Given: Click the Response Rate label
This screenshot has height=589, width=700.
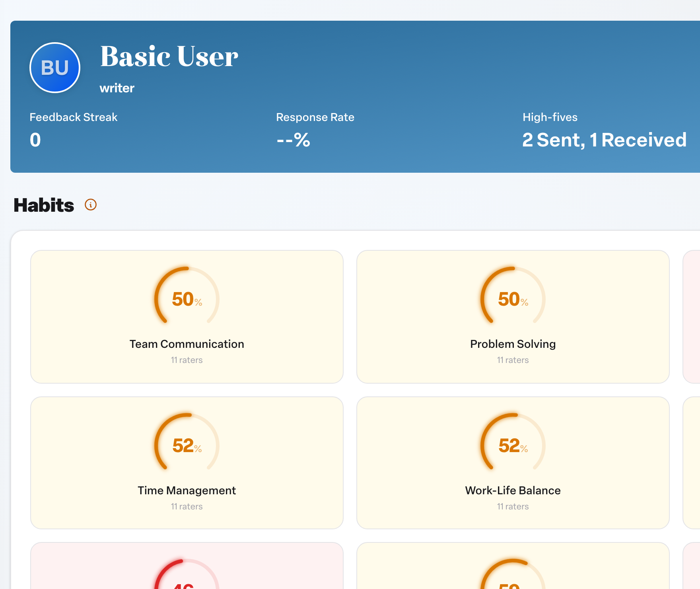Looking at the screenshot, I should click(x=315, y=117).
